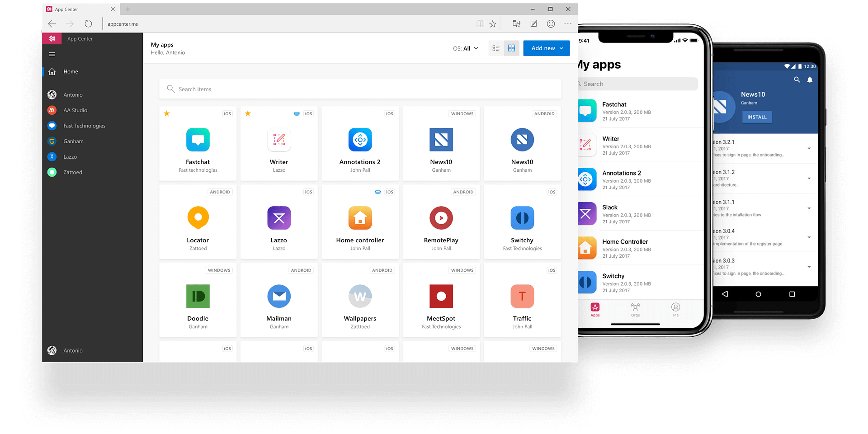868x434 pixels.
Task: Open the Zattoed organization in the sidebar
Action: point(72,172)
